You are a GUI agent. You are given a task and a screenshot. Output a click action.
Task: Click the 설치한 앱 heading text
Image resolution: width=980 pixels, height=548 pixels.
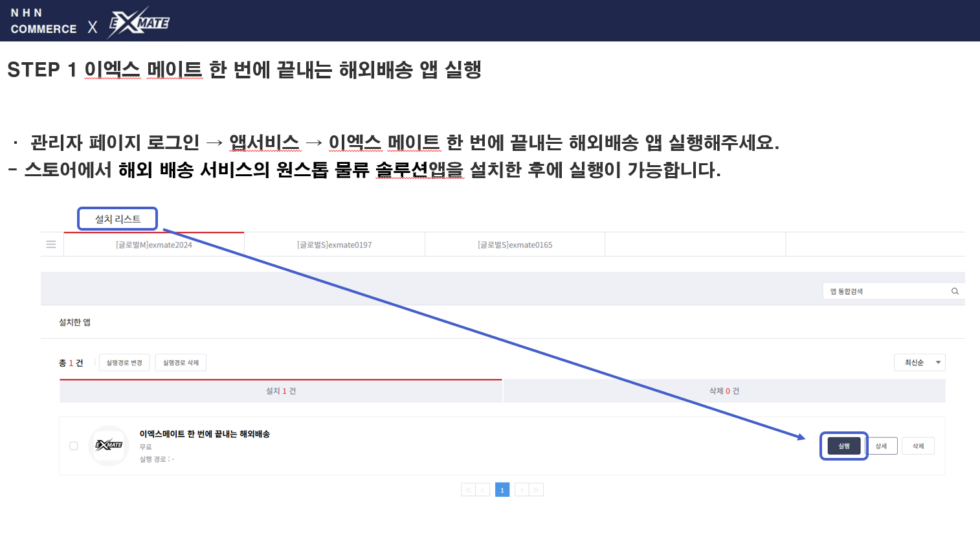pyautogui.click(x=74, y=323)
